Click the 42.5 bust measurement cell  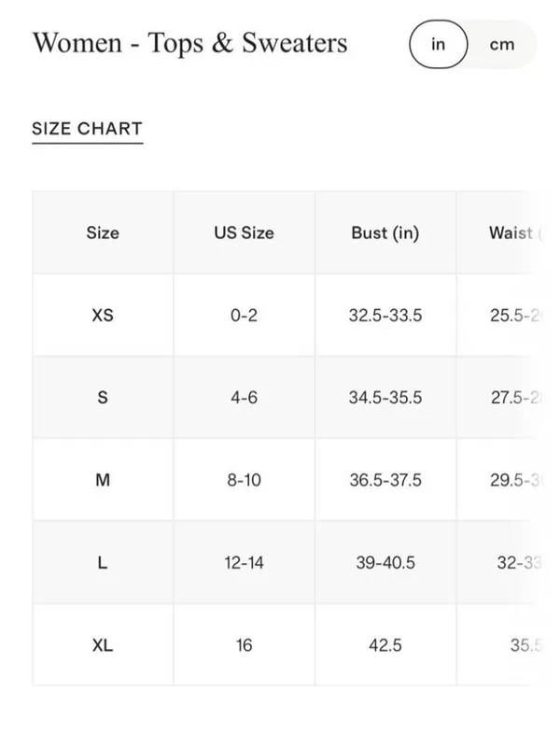point(385,645)
